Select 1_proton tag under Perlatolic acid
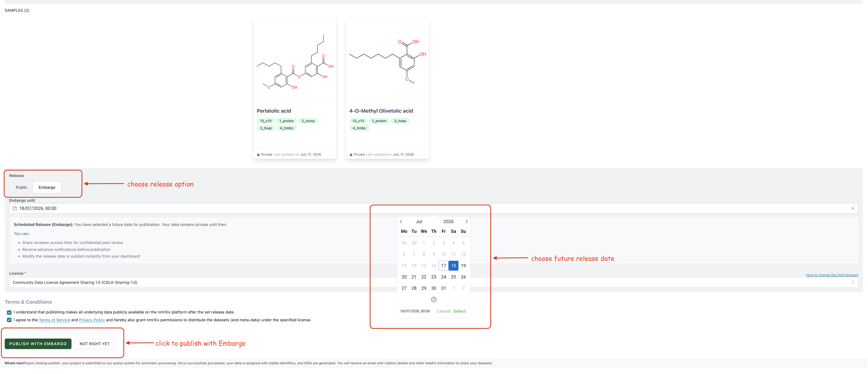This screenshot has height=374, width=868. [286, 121]
